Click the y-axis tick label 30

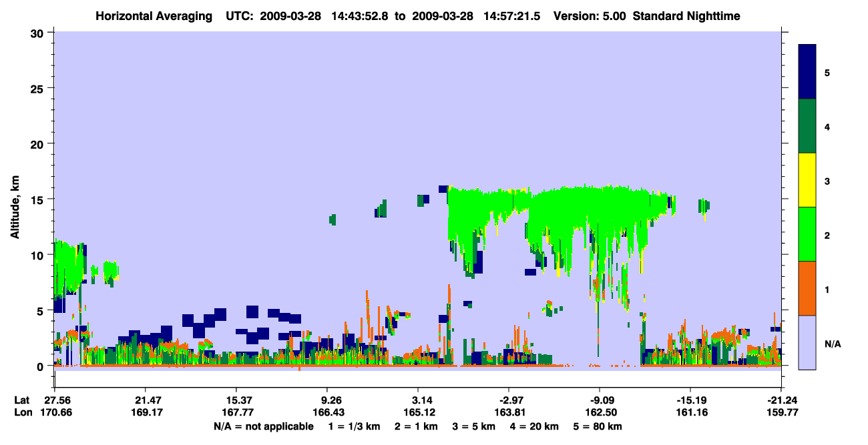pyautogui.click(x=39, y=33)
